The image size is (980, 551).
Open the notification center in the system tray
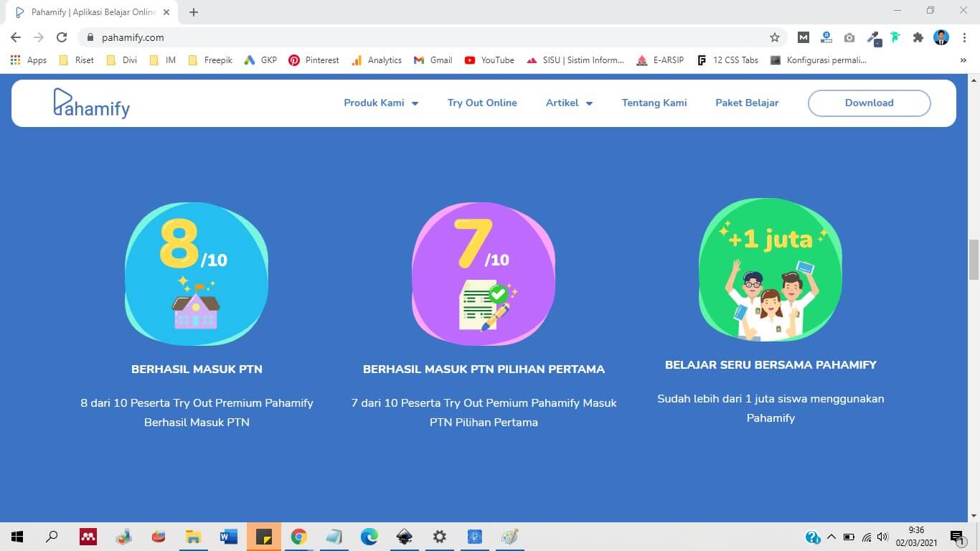click(x=958, y=537)
